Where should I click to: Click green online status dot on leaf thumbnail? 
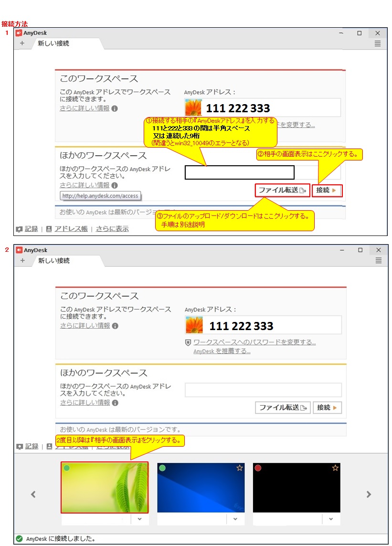pos(66,468)
